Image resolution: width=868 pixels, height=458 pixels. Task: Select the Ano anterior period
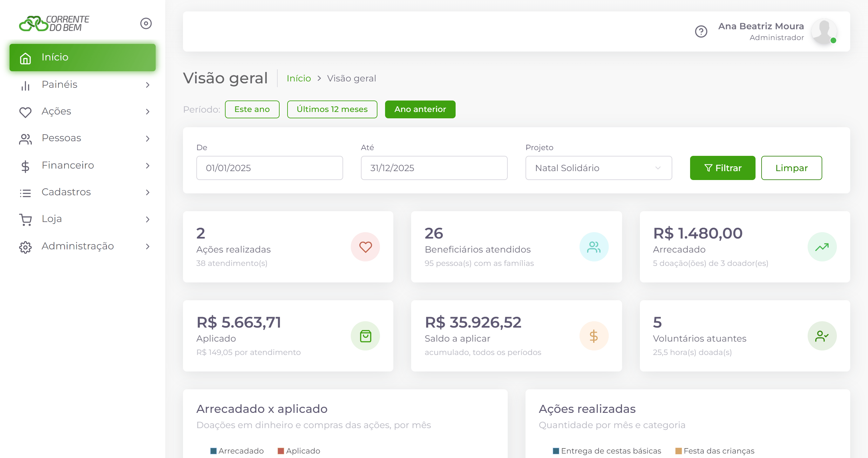click(x=420, y=109)
